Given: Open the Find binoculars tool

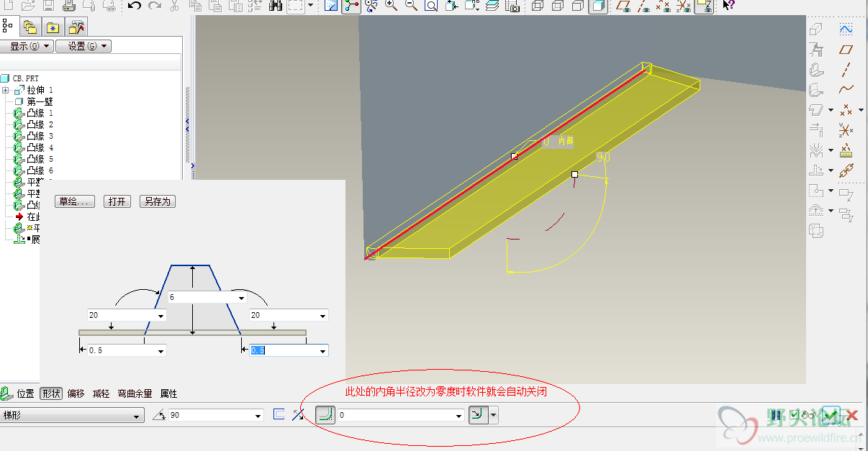Looking at the screenshot, I should point(276,6).
